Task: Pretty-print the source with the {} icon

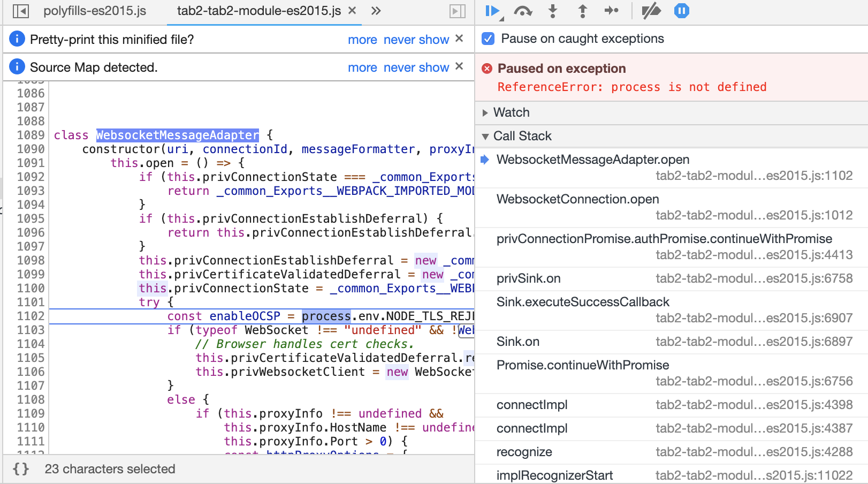Action: [21, 468]
